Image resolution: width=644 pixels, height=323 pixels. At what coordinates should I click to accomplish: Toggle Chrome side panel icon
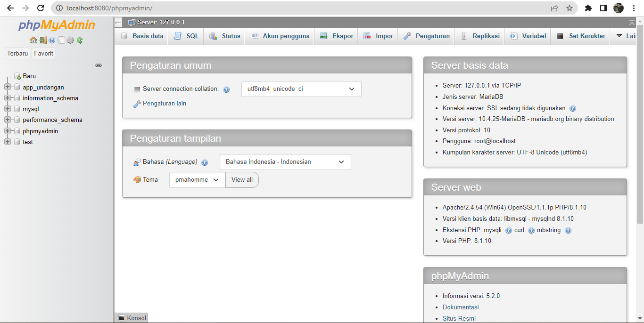click(603, 8)
